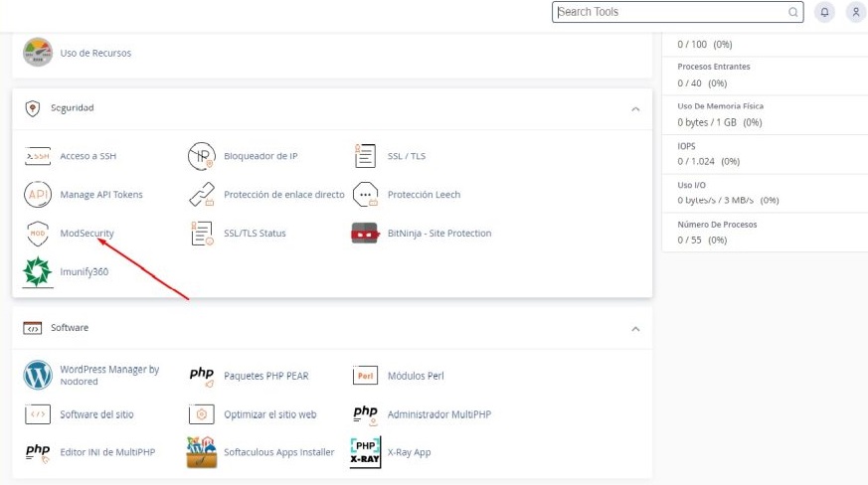The width and height of the screenshot is (868, 485).
Task: Click the Paquetes PHP PEAR link
Action: click(x=266, y=376)
